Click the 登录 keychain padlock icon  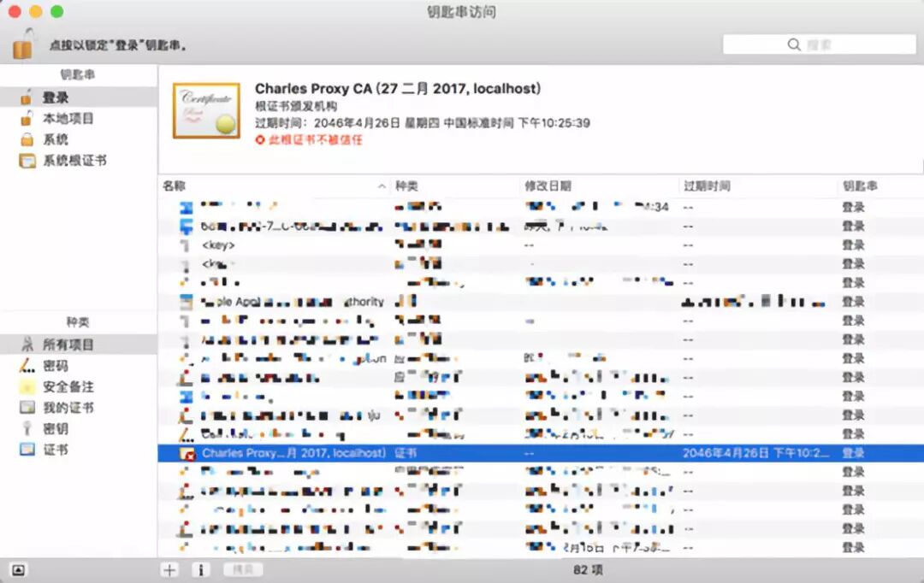(x=26, y=97)
